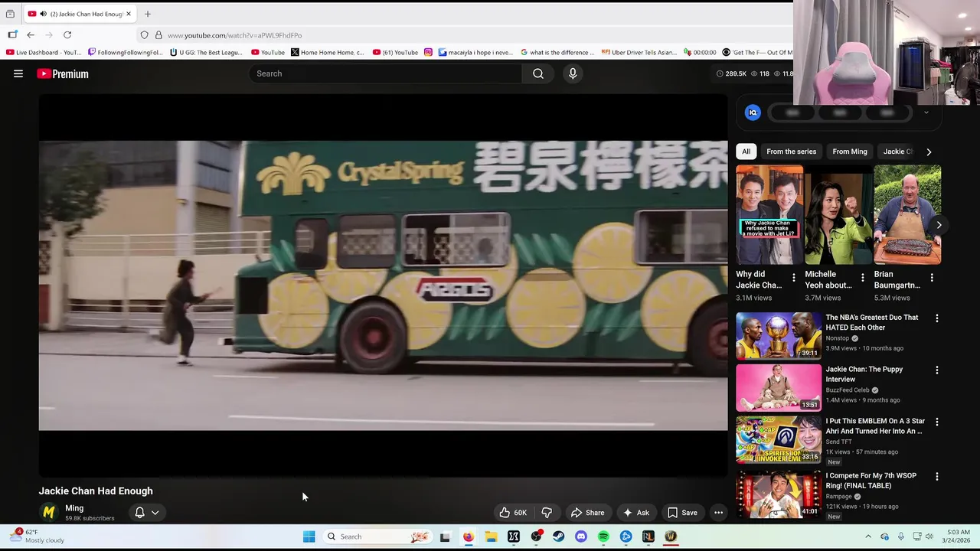This screenshot has width=980, height=551.
Task: Click the browser URL address bar
Action: 459,35
